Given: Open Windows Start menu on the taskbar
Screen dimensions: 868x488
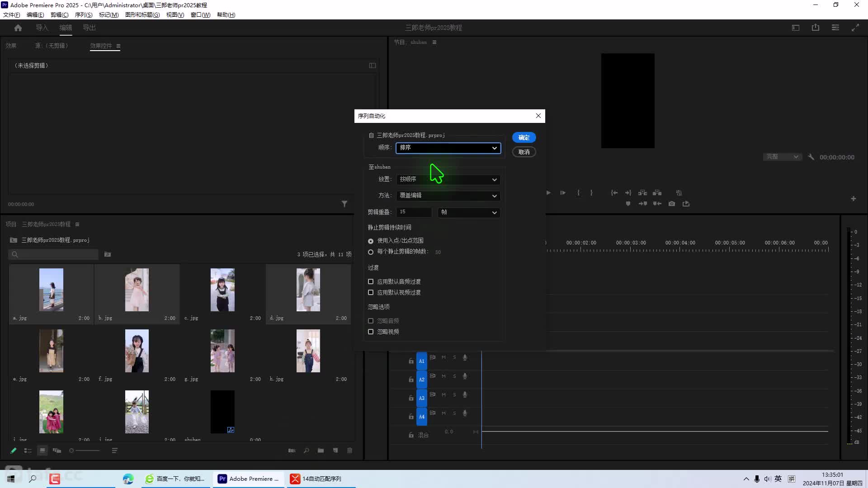Looking at the screenshot, I should [11, 479].
